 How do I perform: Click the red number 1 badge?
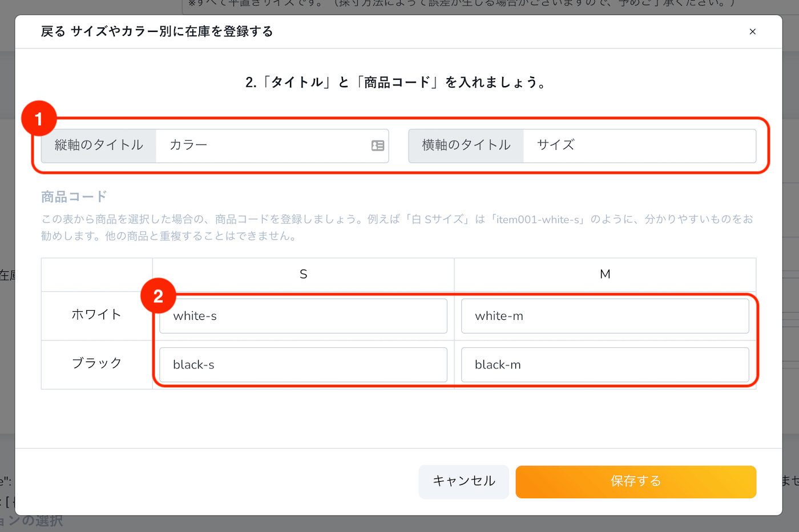[39, 119]
